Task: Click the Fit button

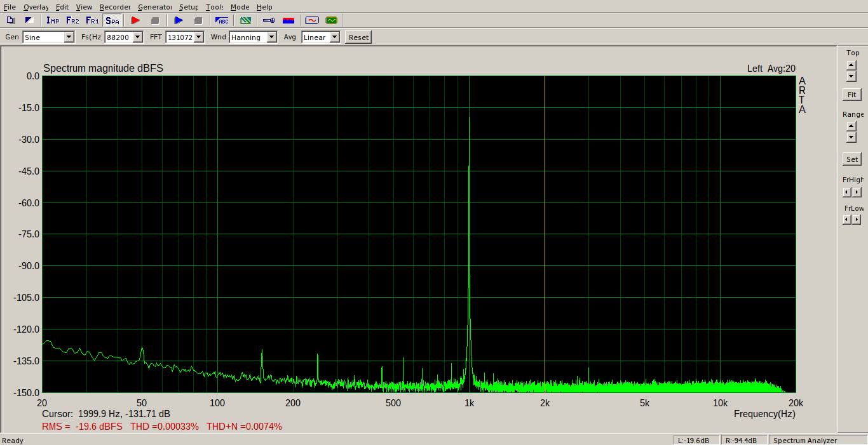Action: [852, 95]
